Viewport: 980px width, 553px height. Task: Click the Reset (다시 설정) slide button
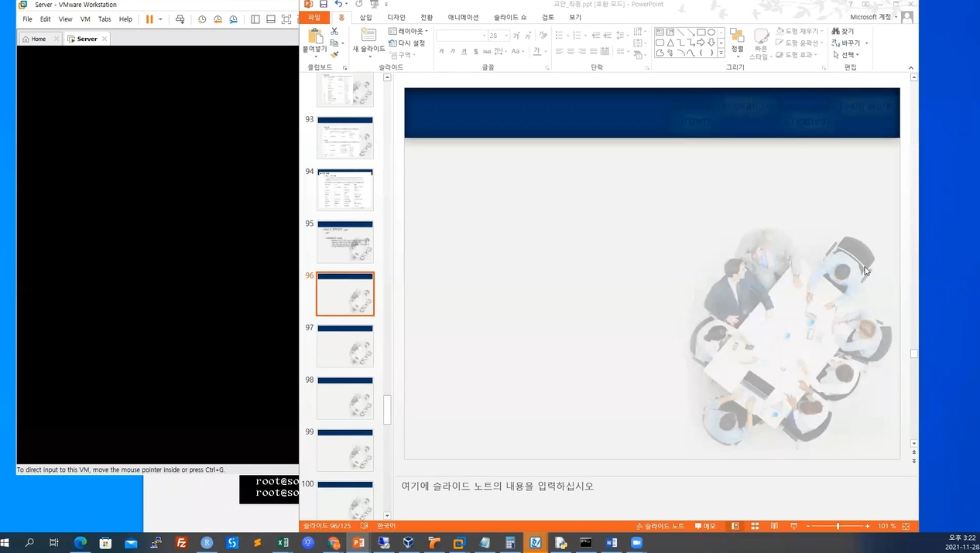(x=407, y=43)
